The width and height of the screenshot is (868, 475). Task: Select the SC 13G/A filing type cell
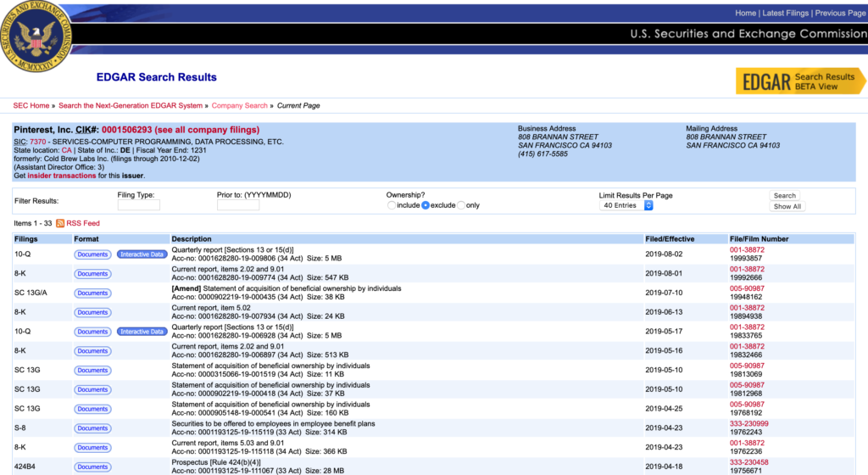[x=31, y=293]
